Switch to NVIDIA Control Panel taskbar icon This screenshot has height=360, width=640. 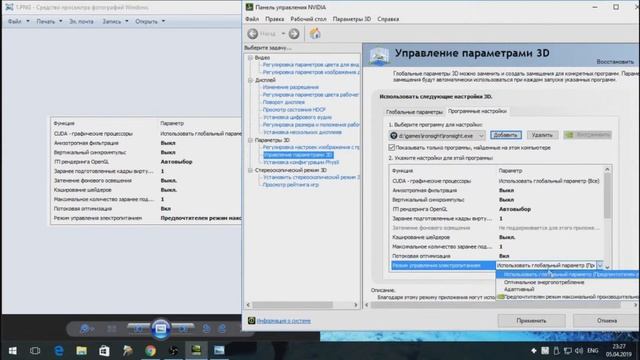tap(196, 351)
